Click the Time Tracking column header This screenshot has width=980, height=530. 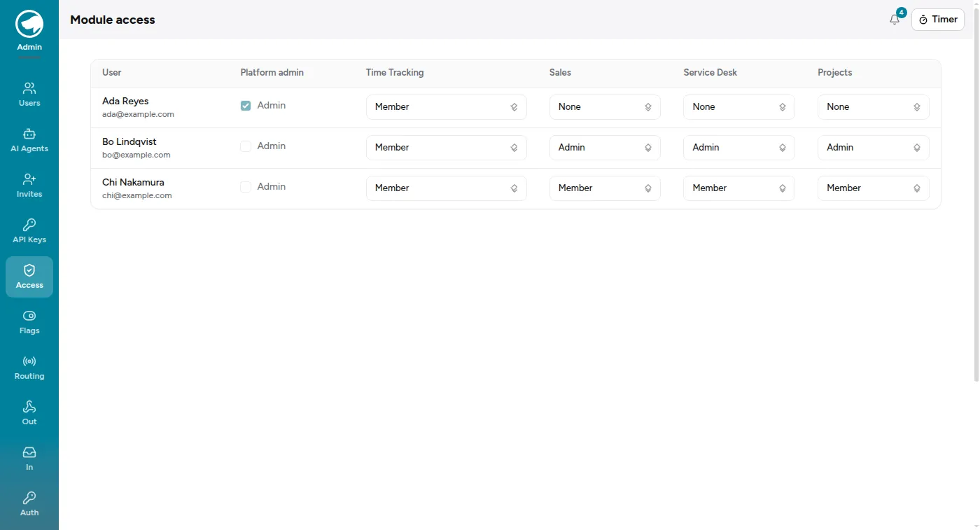coord(395,73)
